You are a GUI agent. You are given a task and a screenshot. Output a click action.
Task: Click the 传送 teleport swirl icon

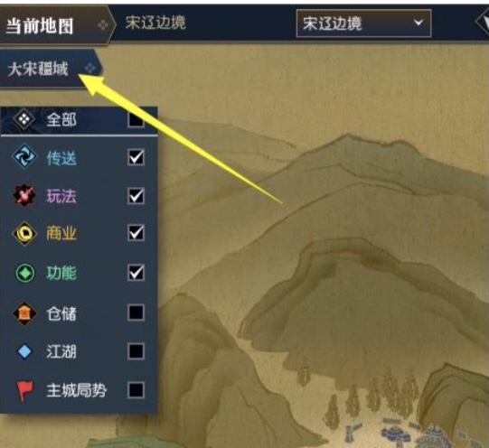click(24, 156)
